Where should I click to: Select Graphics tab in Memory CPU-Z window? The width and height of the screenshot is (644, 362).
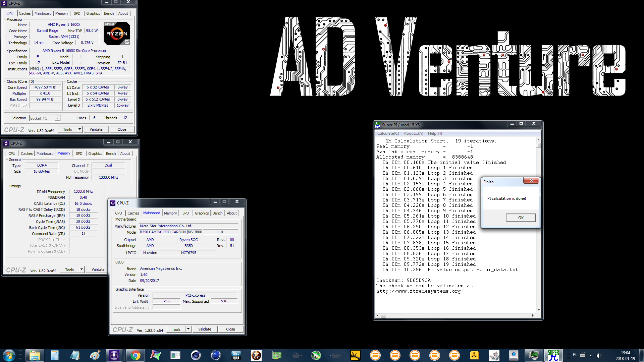95,154
